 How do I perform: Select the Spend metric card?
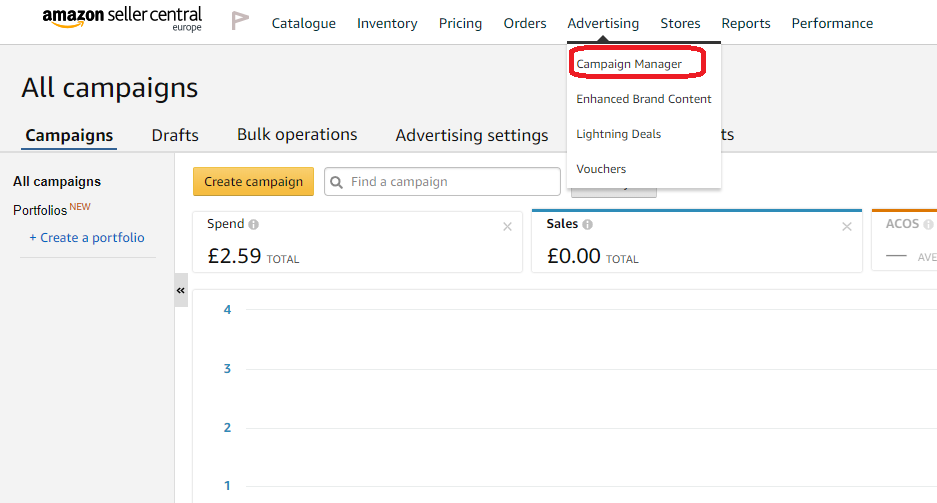click(x=357, y=242)
